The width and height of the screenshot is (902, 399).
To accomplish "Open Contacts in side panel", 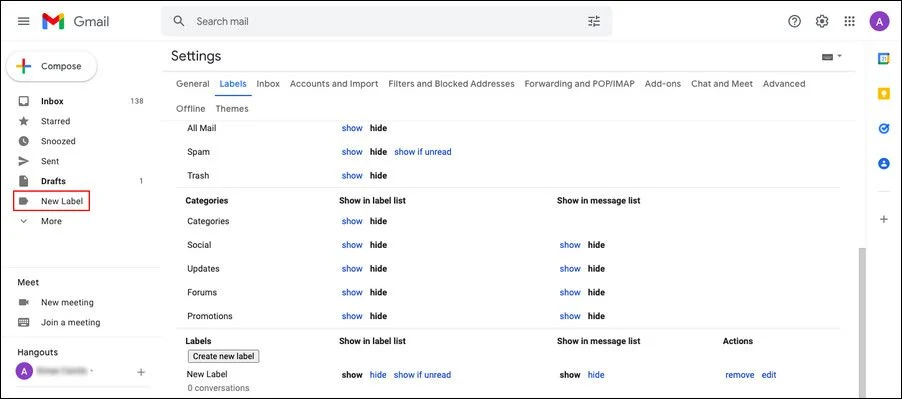I will (884, 164).
